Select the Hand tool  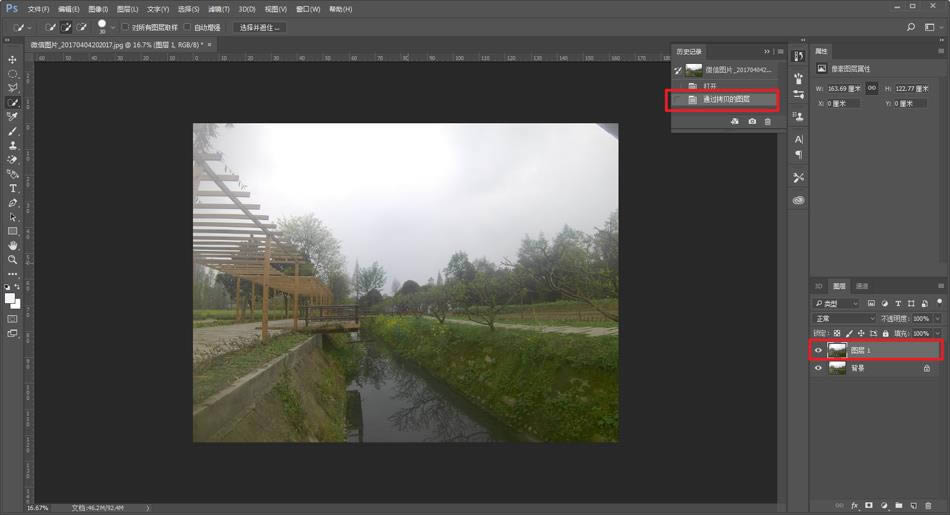click(13, 245)
